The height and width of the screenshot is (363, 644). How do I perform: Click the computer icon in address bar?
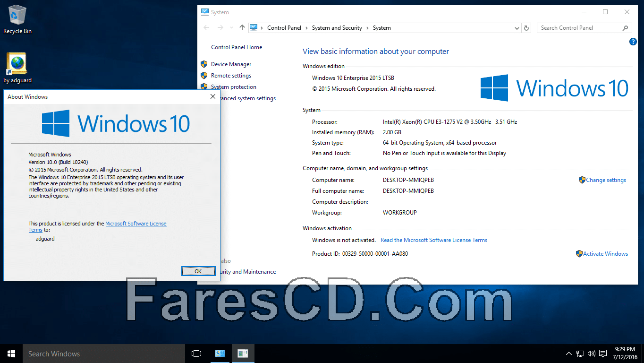(x=254, y=27)
